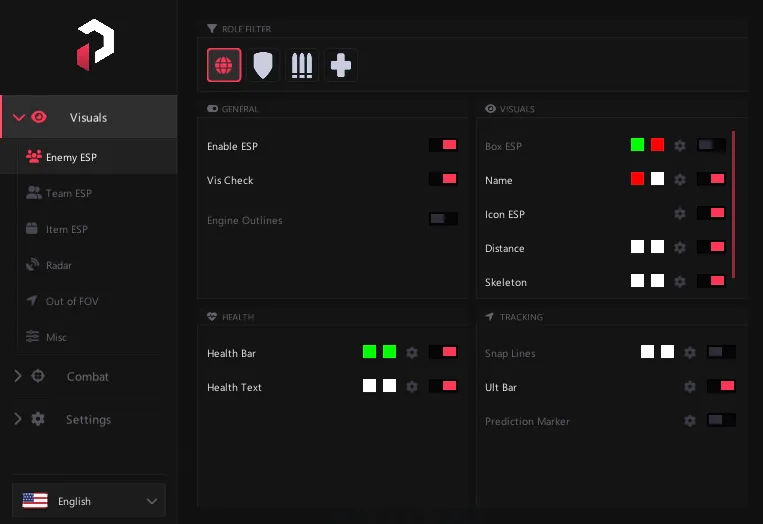
Task: Open Skeleton gear settings
Action: [x=680, y=282]
